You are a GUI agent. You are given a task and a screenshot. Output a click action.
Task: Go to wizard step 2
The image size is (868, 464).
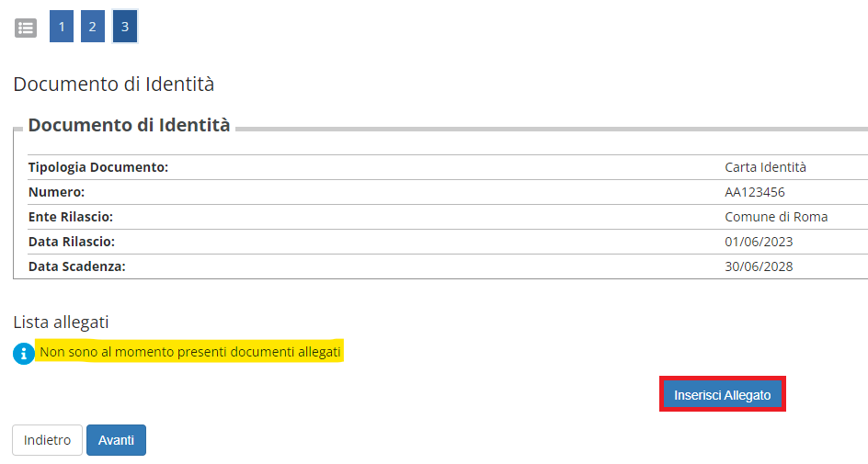click(x=93, y=26)
